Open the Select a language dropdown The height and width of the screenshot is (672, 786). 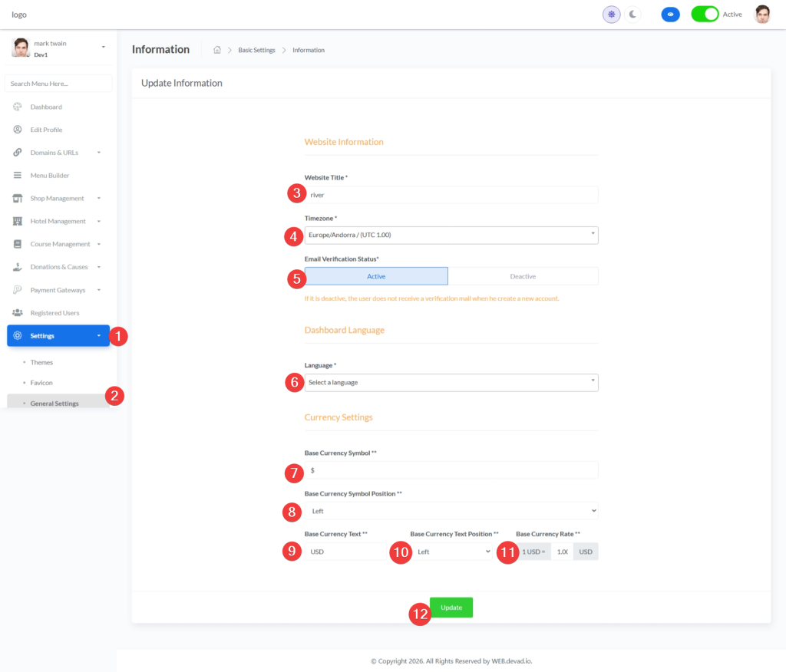tap(451, 382)
